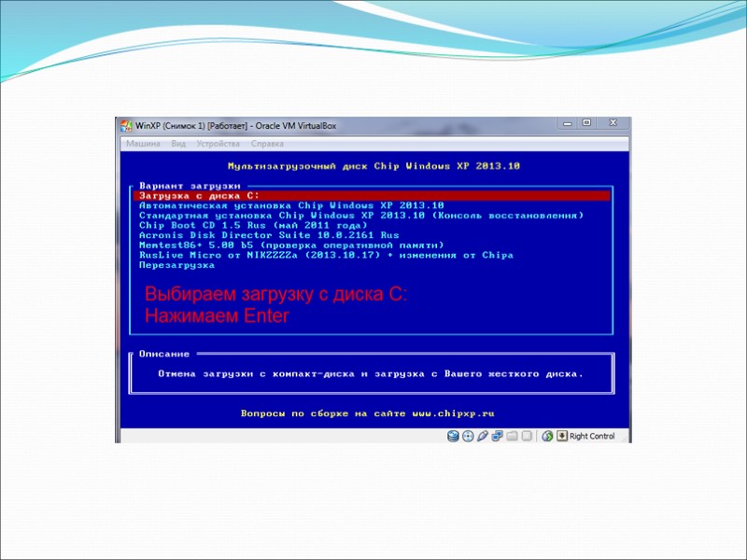This screenshot has width=747, height=560.
Task: Click the mouse integration globe icon
Action: tap(547, 436)
